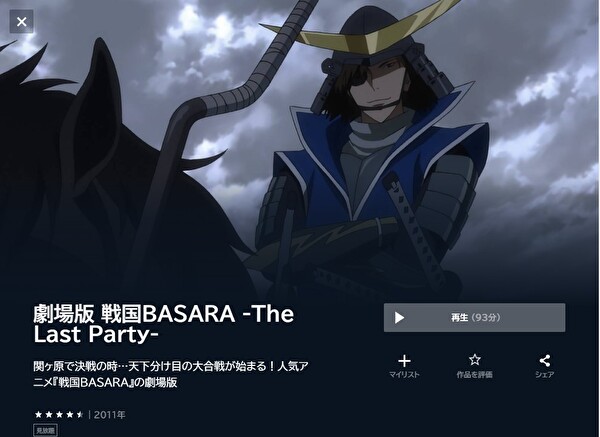
Task: Select the 見放題 badge
Action: pyautogui.click(x=46, y=430)
